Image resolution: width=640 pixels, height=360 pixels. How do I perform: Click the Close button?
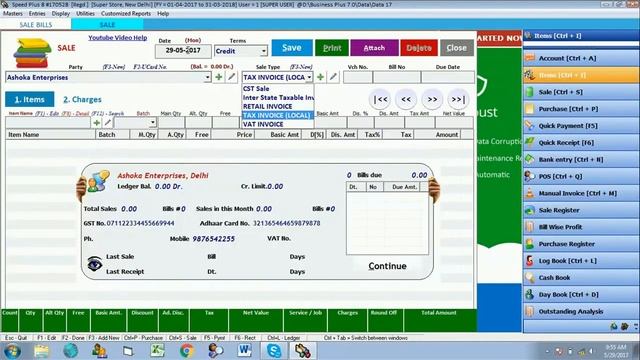456,48
